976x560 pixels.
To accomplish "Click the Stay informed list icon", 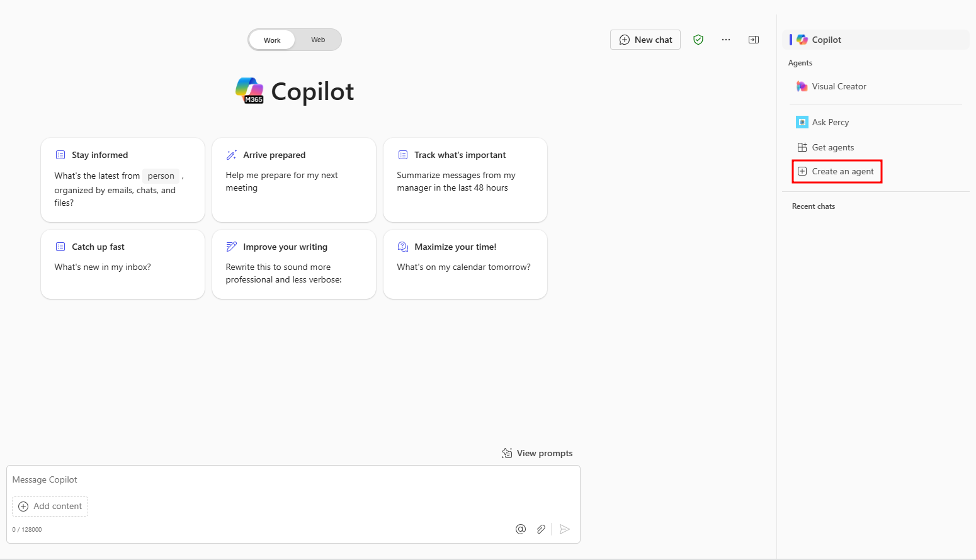I will [x=60, y=155].
